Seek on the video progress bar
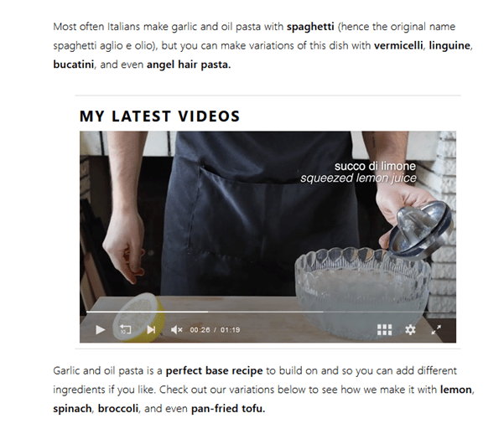The width and height of the screenshot is (504, 434). click(x=268, y=312)
